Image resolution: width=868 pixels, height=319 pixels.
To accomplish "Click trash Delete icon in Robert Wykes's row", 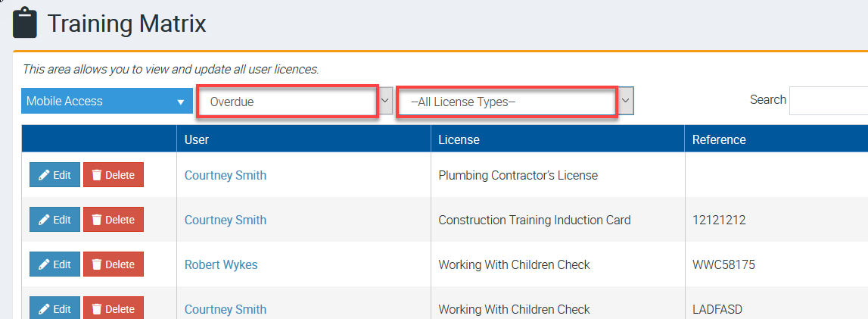I will 97,264.
